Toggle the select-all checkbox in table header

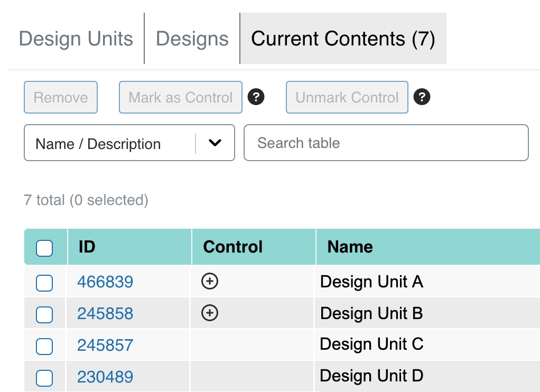click(x=44, y=248)
